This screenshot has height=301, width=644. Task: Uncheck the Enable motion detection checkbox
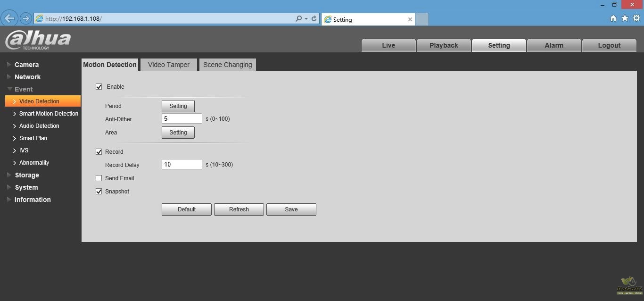(x=99, y=87)
